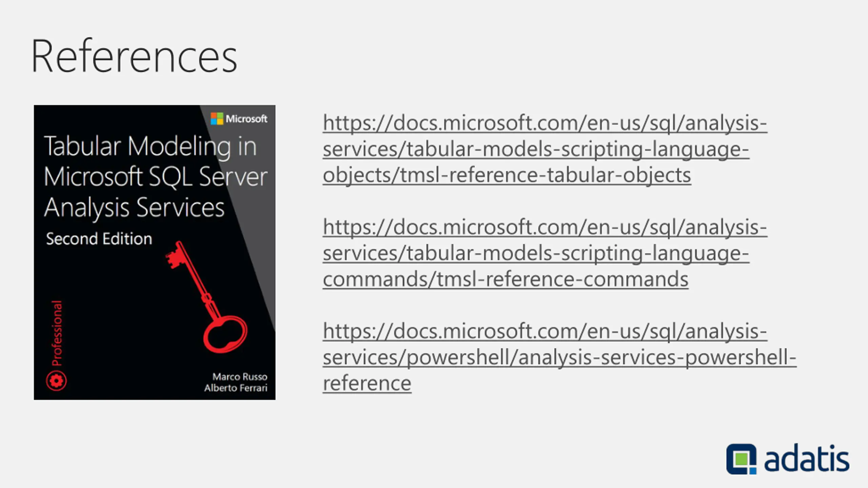Click author name Marco Russo
868x488 pixels.
[x=240, y=377]
